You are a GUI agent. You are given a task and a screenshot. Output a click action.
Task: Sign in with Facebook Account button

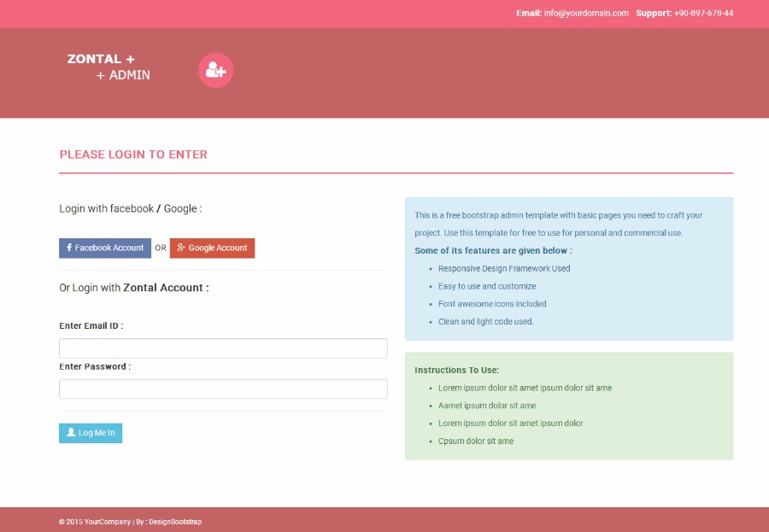(105, 248)
